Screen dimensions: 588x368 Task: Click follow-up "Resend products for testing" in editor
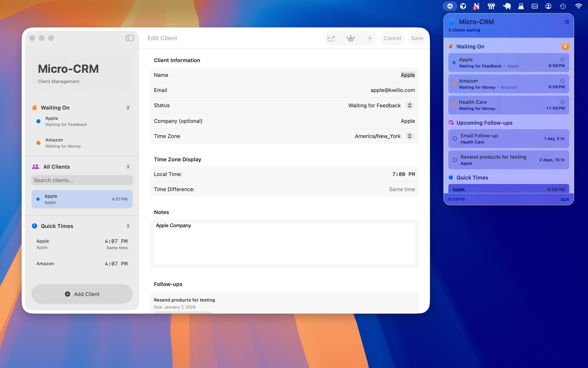tap(184, 300)
